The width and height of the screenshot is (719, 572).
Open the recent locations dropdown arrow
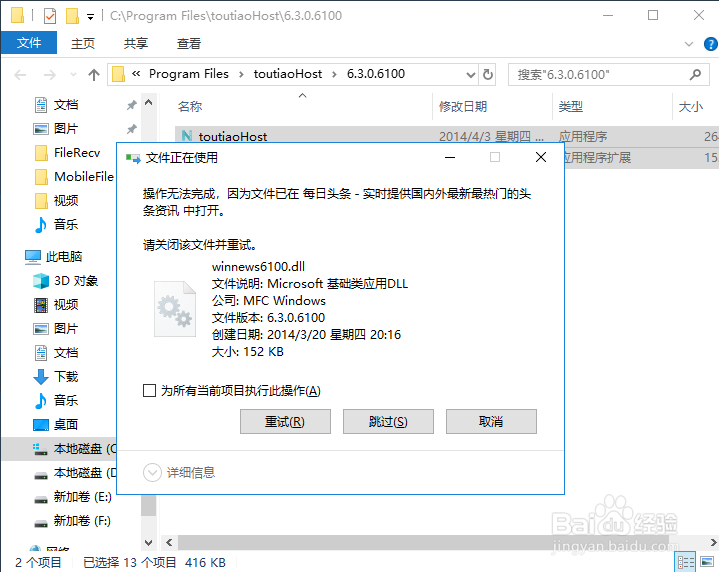click(73, 74)
